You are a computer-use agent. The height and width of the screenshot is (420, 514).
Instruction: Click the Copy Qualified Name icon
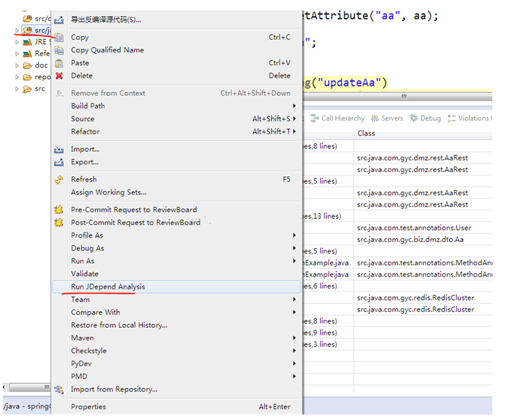click(59, 50)
